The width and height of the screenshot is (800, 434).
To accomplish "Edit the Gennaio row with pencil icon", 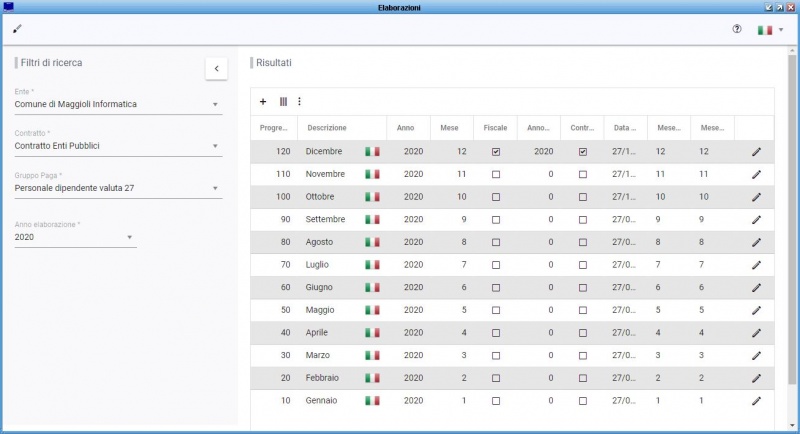I will click(x=756, y=401).
